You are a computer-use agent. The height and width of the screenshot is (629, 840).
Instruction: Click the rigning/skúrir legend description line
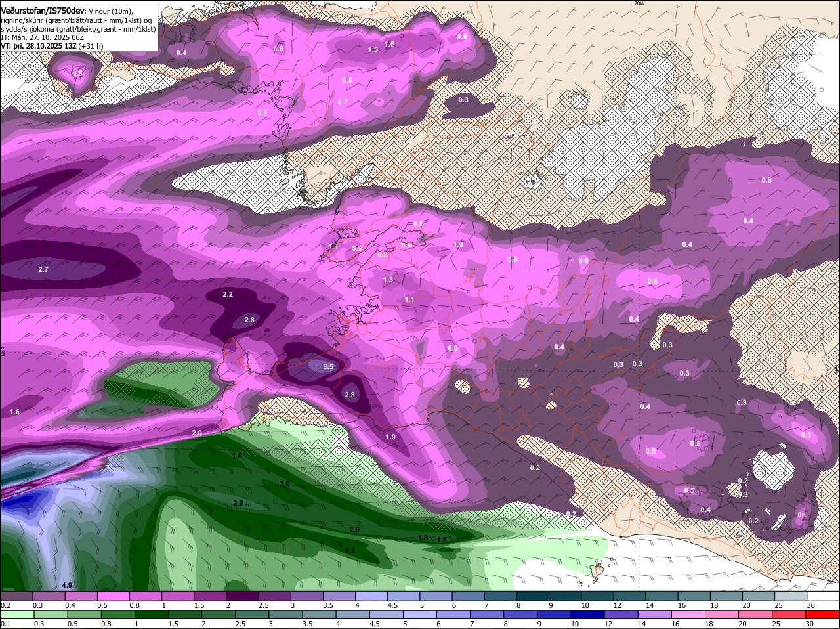pyautogui.click(x=77, y=20)
